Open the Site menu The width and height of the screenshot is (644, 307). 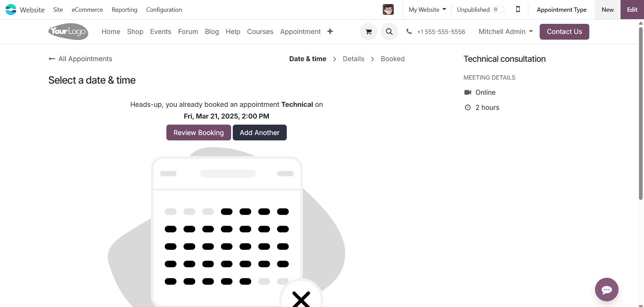coord(58,9)
